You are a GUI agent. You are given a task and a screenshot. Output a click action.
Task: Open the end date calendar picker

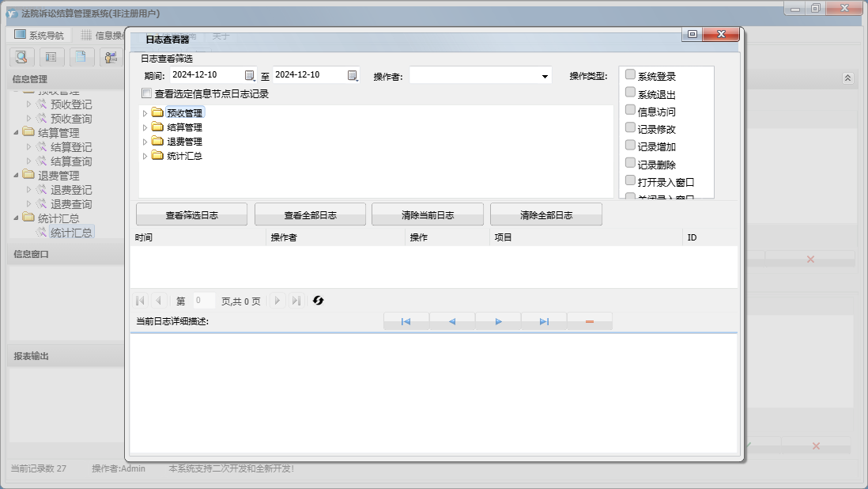click(x=353, y=76)
